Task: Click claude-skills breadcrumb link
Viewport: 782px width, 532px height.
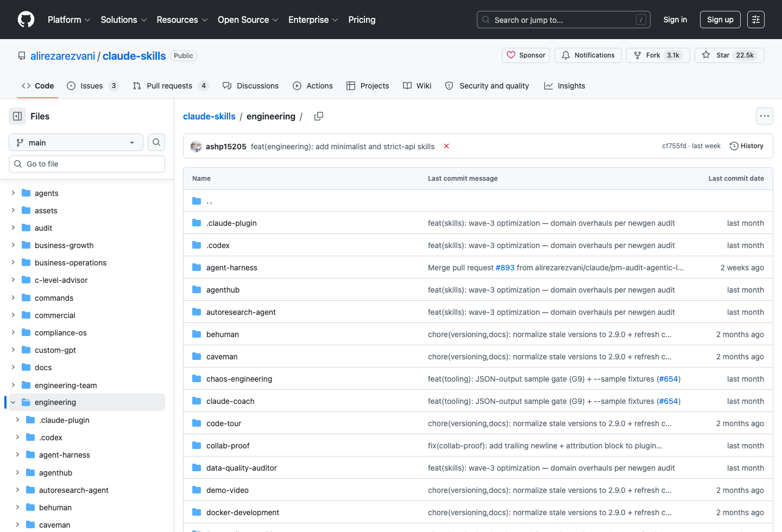Action: 209,116
